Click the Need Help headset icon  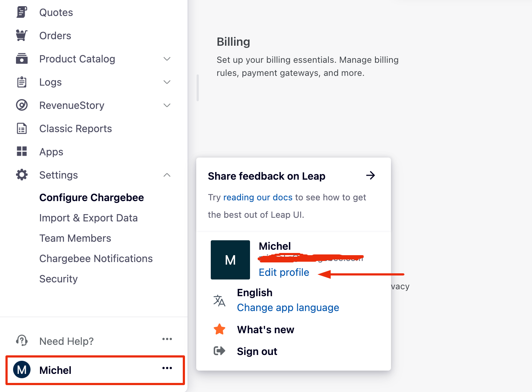coord(22,340)
